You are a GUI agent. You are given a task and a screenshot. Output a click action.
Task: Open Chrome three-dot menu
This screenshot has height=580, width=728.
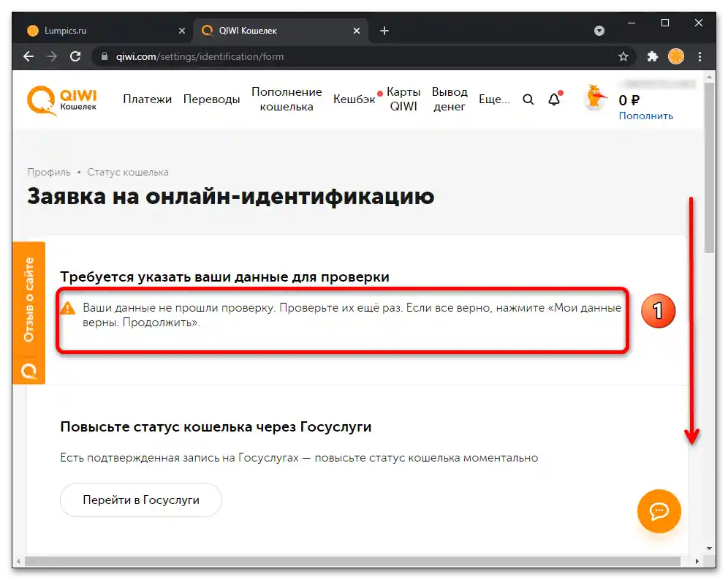(x=699, y=57)
